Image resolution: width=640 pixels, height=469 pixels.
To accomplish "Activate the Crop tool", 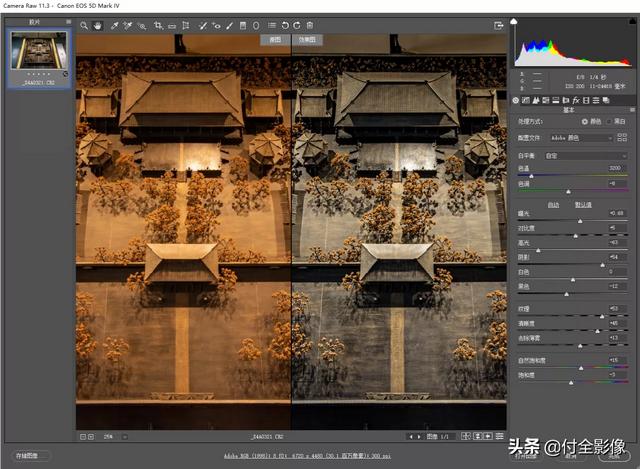I will (x=158, y=25).
